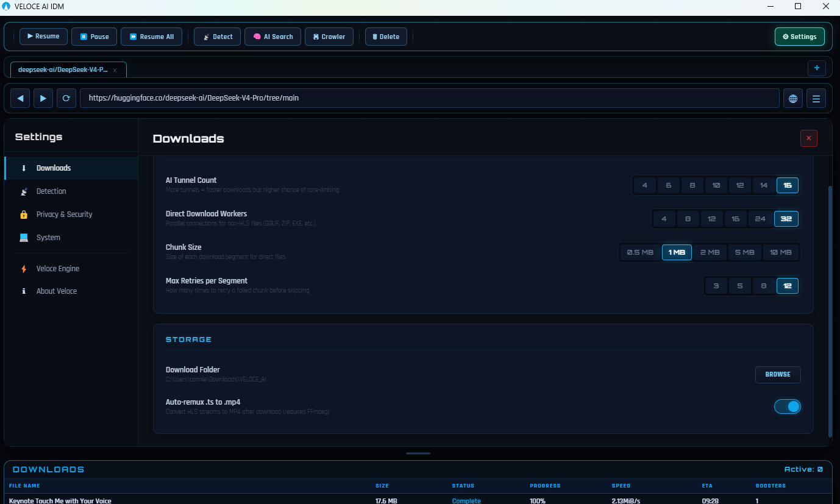Set AI Tunnel Count to 14
Viewport: 840px width, 504px height.
coord(763,185)
